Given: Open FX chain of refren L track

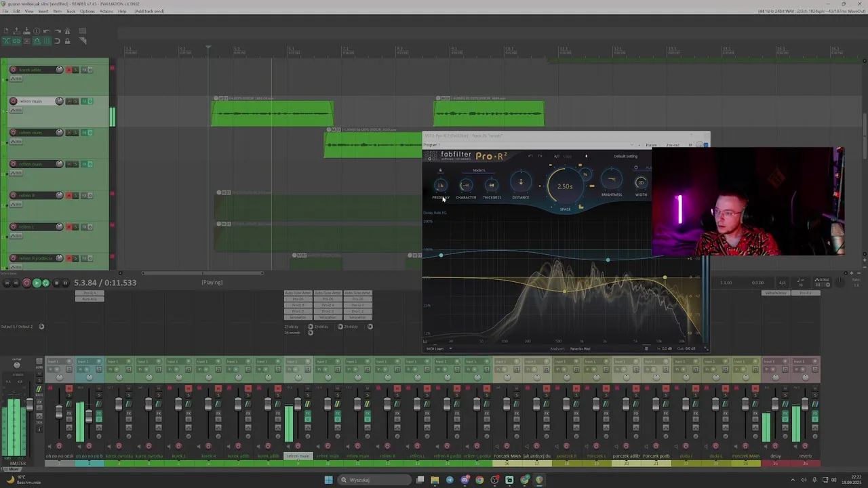Looking at the screenshot, I should (84, 226).
